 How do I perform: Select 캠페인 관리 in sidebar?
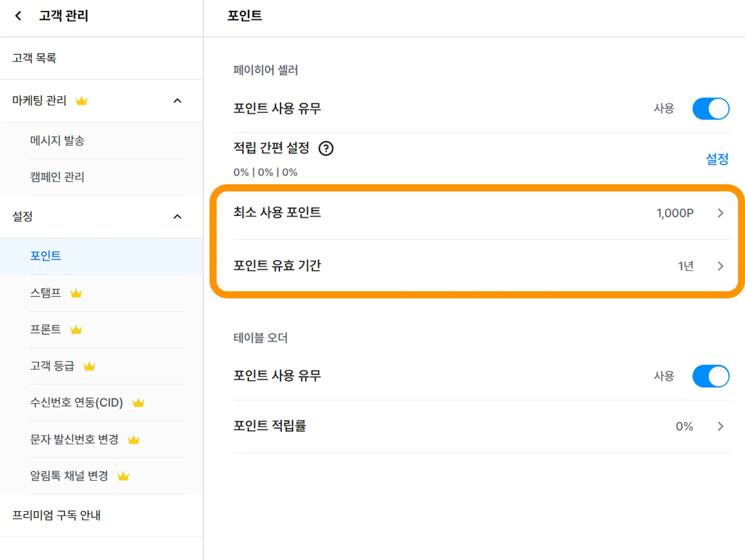point(57,177)
